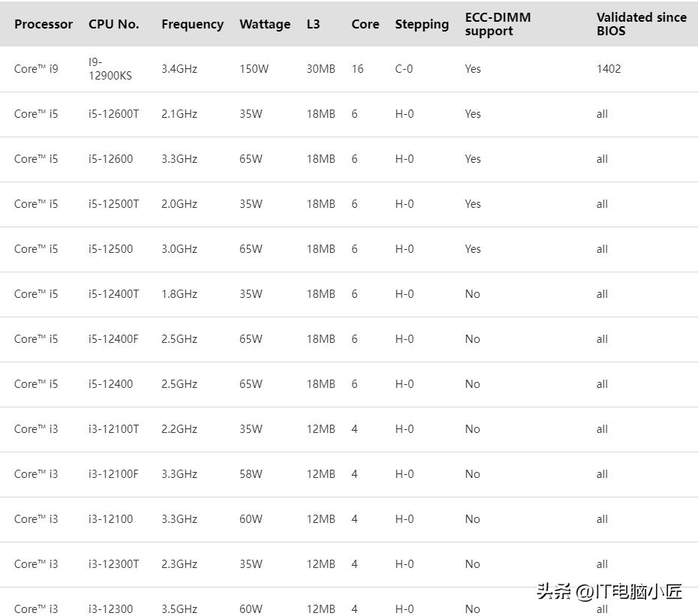The width and height of the screenshot is (698, 616).
Task: Click the C-0 stepping cell
Action: (x=404, y=68)
